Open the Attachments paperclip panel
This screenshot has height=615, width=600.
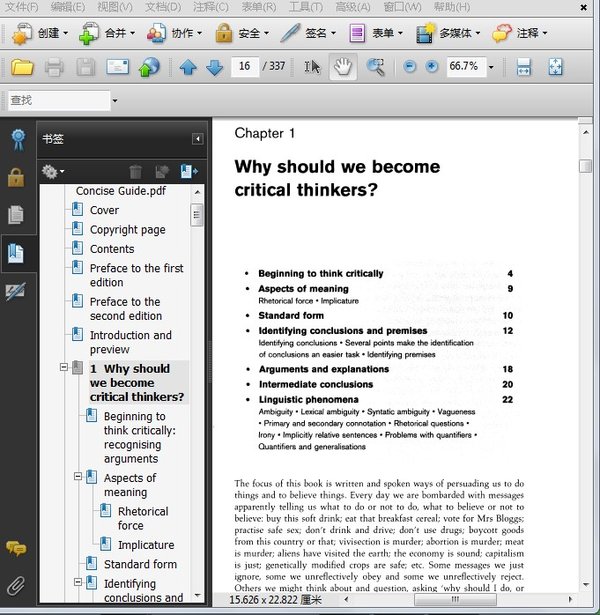[16, 585]
